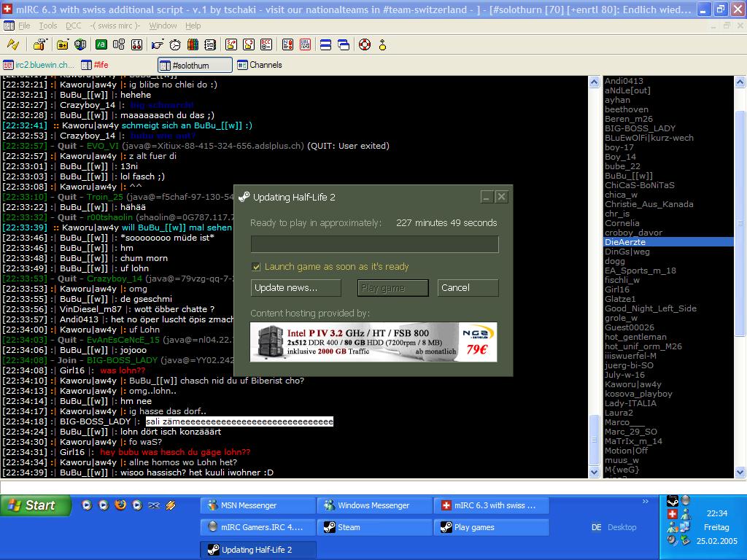Select the #solothurn channel tab
The width and height of the screenshot is (747, 560).
pyautogui.click(x=195, y=65)
